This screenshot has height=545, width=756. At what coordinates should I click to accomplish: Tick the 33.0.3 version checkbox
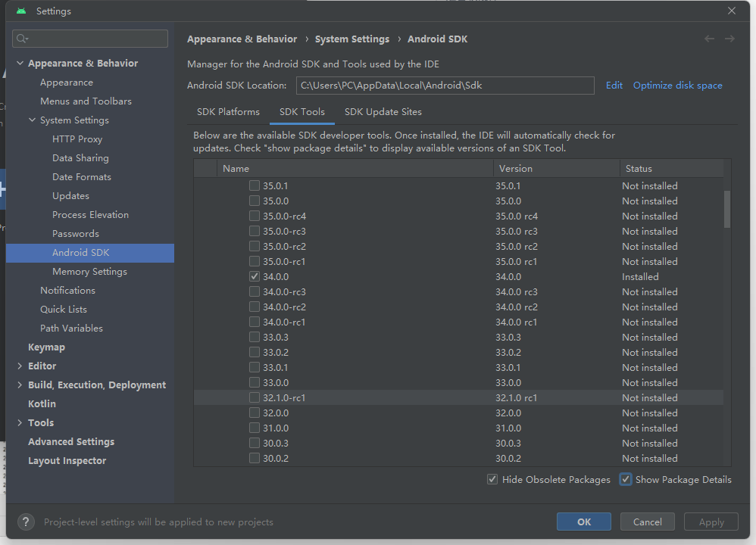tap(254, 337)
